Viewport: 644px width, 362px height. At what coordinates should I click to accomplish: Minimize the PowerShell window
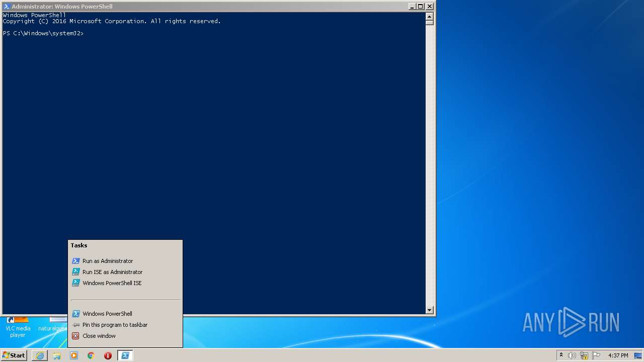point(413,7)
